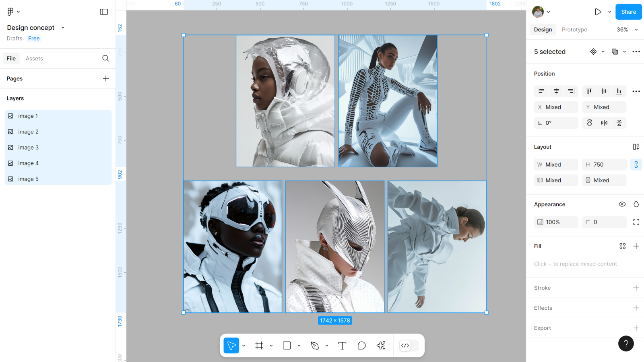
Task: Select the Text tool
Action: coord(342,346)
